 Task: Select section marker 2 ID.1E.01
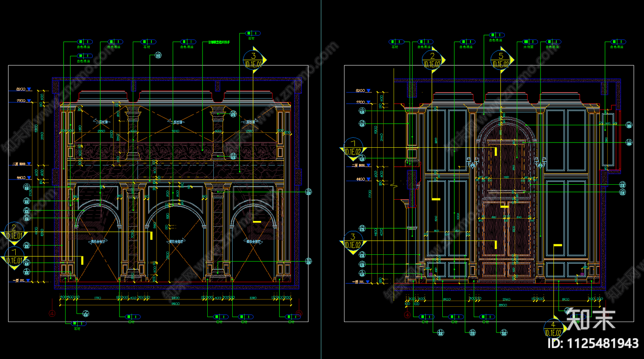click(14, 233)
